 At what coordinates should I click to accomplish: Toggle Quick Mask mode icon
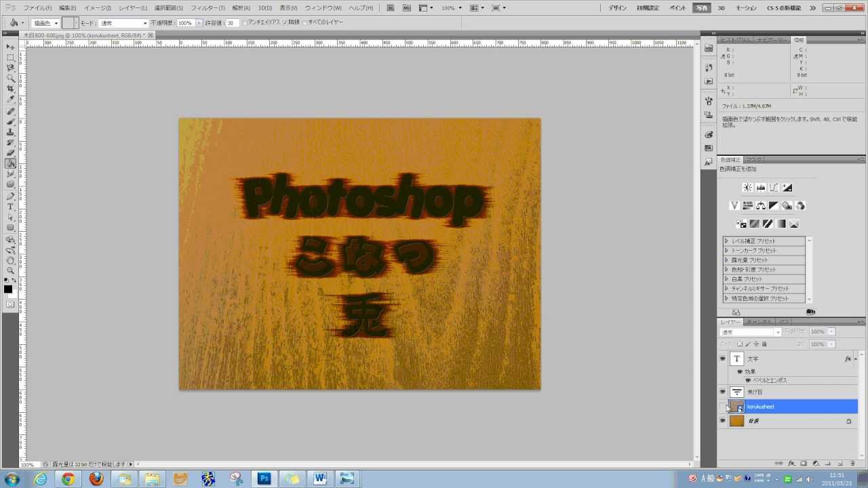tap(10, 304)
